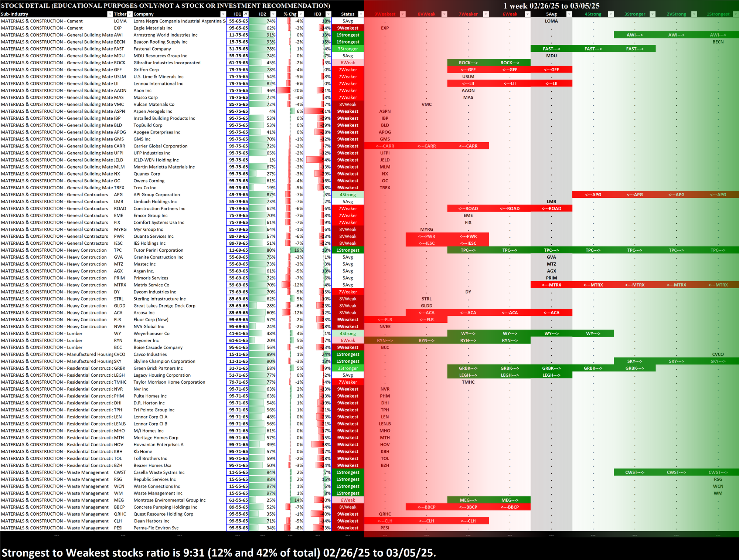739x560 pixels.
Task: Expand the Company column filter arrow
Action: tap(223, 14)
